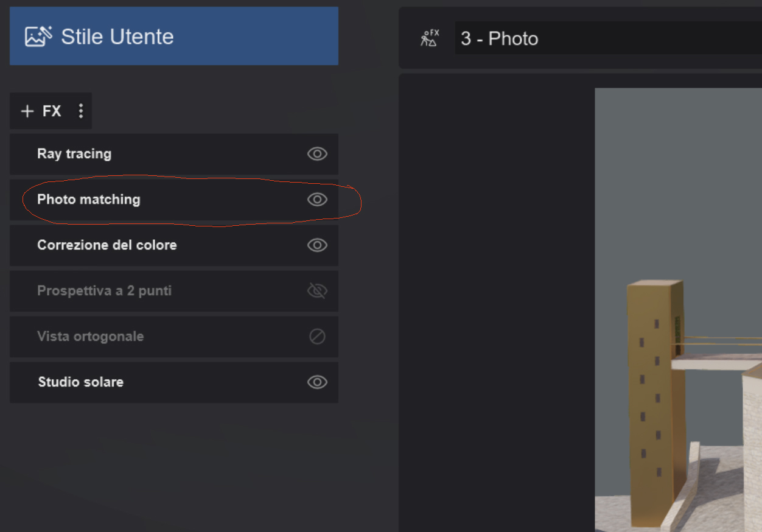The height and width of the screenshot is (532, 762).
Task: Show the Prospettiva a 2 punti effect
Action: 317,291
